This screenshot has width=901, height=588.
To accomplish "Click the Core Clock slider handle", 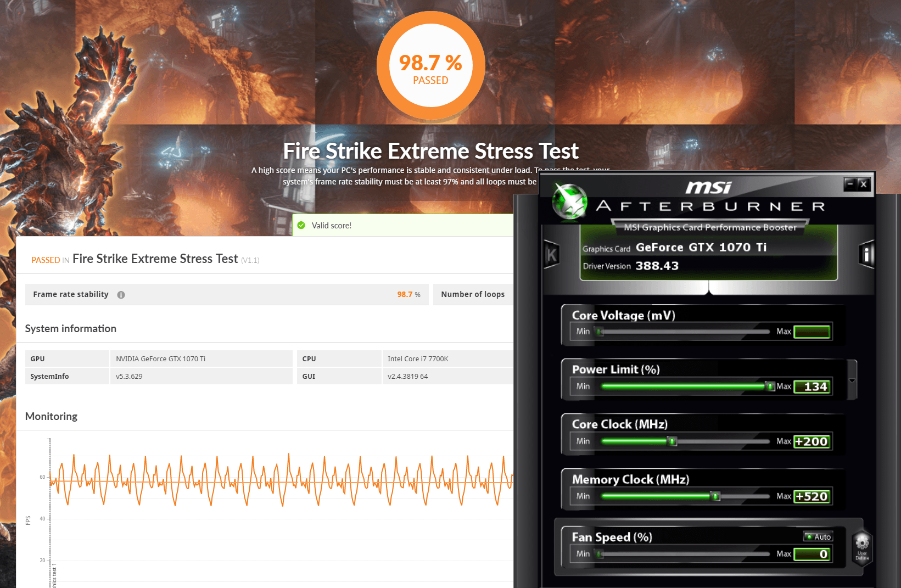I will [672, 441].
